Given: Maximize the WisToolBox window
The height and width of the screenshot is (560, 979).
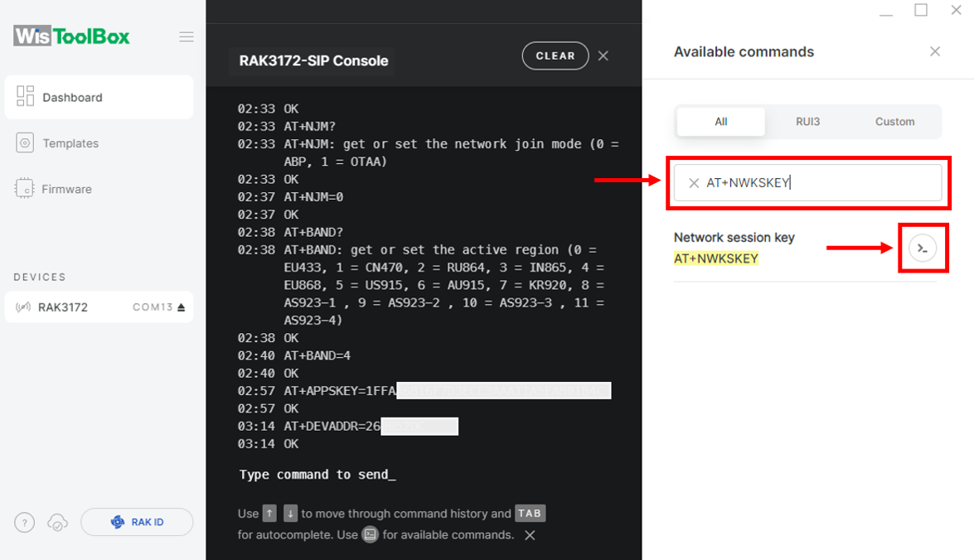Looking at the screenshot, I should (921, 10).
